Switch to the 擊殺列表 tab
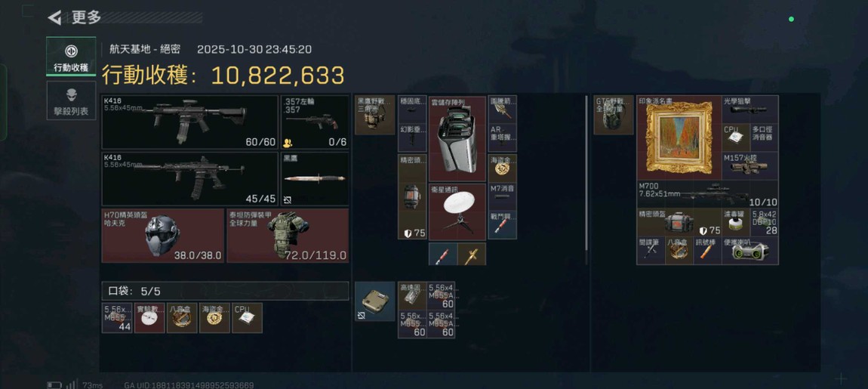The image size is (868, 389). click(x=71, y=101)
